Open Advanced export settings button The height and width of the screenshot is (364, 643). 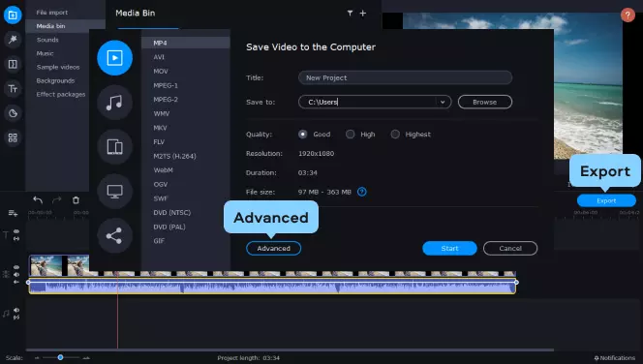(x=273, y=248)
